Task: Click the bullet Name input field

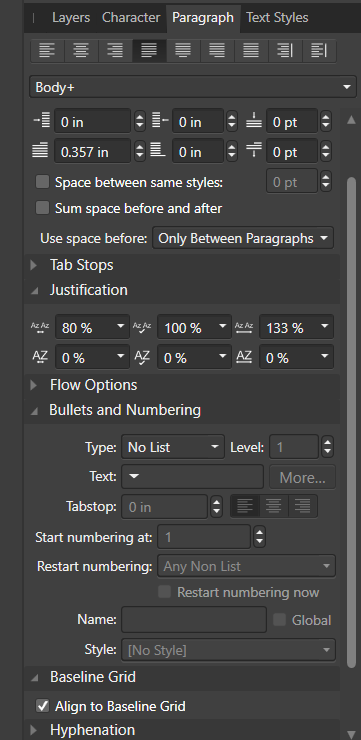Action: pyautogui.click(x=194, y=620)
